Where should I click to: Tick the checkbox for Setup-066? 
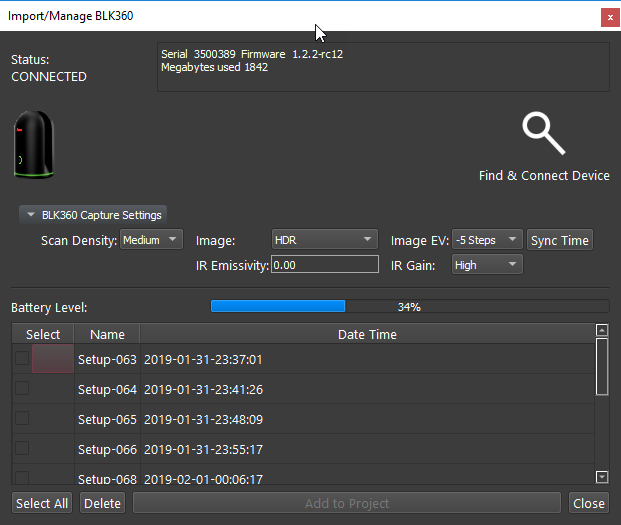(22, 448)
